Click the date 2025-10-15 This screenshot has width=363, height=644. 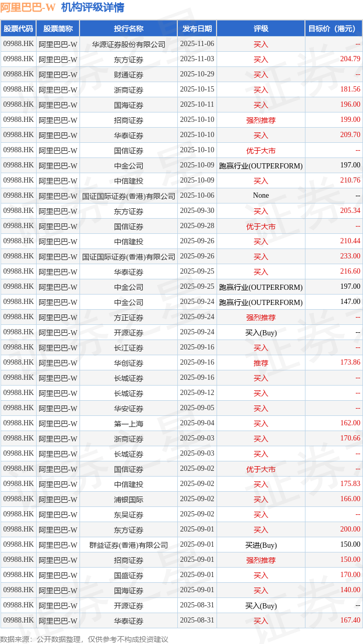pos(197,89)
